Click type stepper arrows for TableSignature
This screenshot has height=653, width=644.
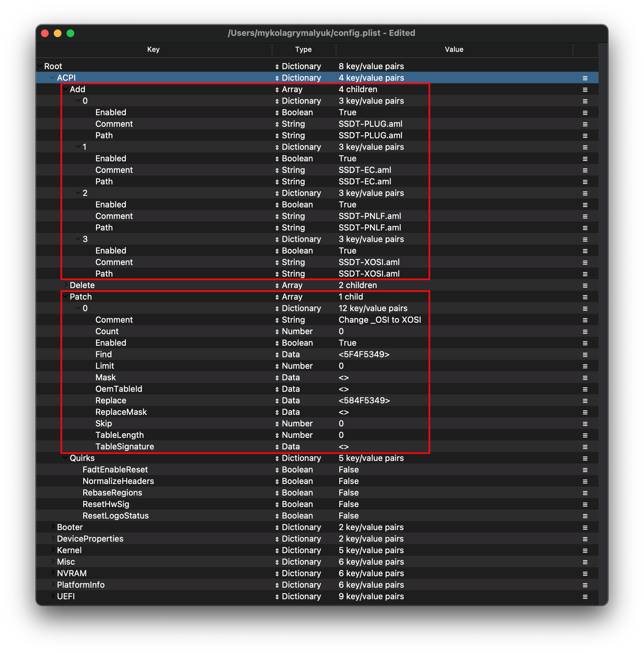click(x=277, y=447)
